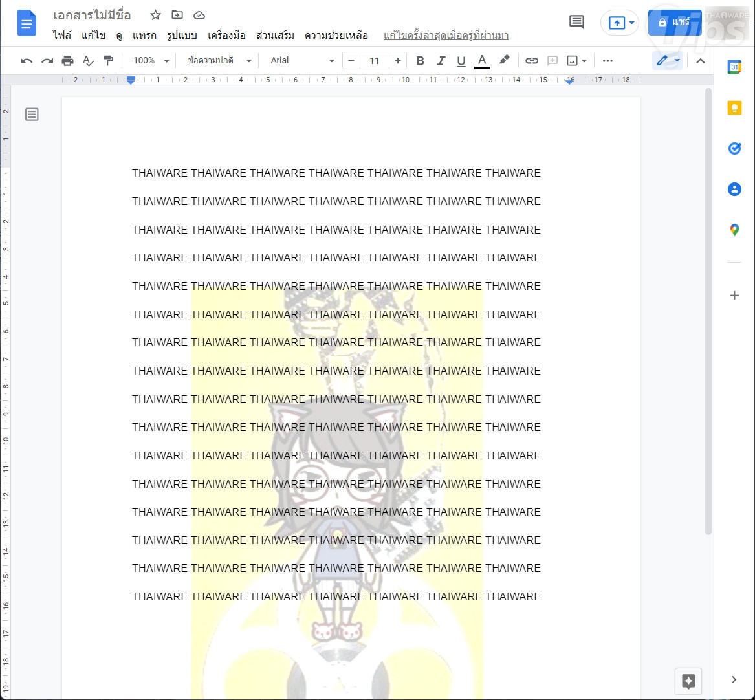Viewport: 755px width, 700px height.
Task: Show more toolbar options
Action: click(607, 61)
